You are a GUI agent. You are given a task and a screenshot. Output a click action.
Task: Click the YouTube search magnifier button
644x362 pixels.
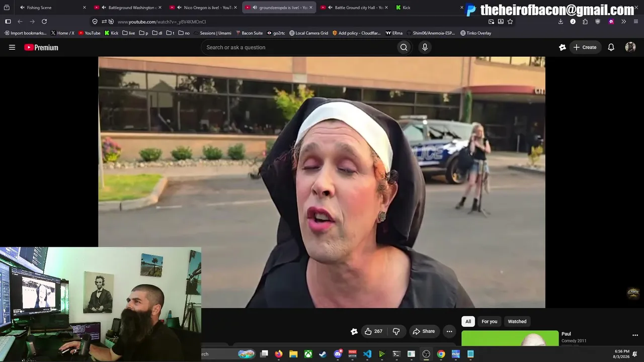point(404,47)
